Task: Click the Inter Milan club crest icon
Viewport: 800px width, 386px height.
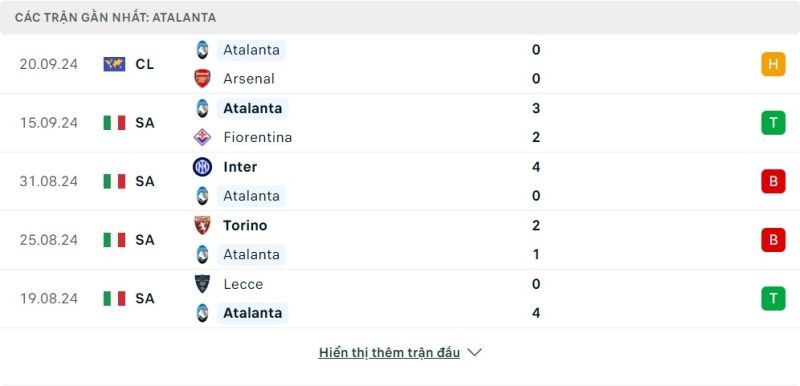Action: pyautogui.click(x=203, y=167)
